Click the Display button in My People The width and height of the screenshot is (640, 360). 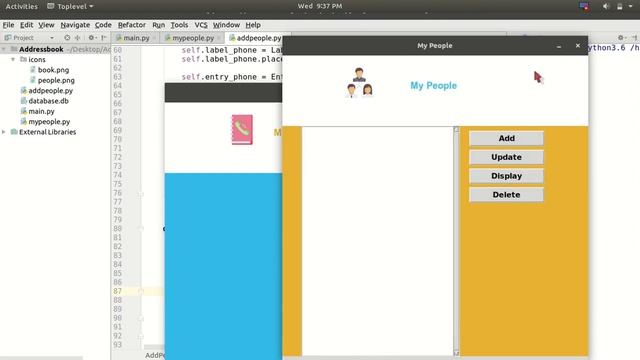pyautogui.click(x=506, y=176)
